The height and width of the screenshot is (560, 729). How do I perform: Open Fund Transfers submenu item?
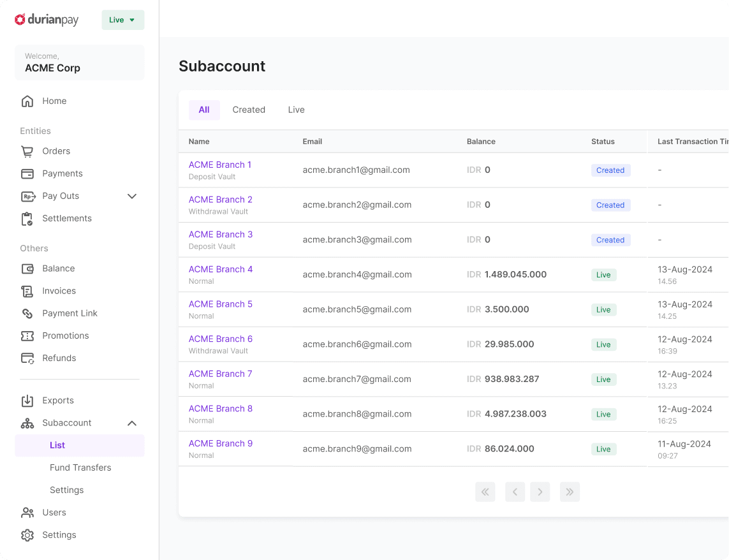[x=80, y=468]
